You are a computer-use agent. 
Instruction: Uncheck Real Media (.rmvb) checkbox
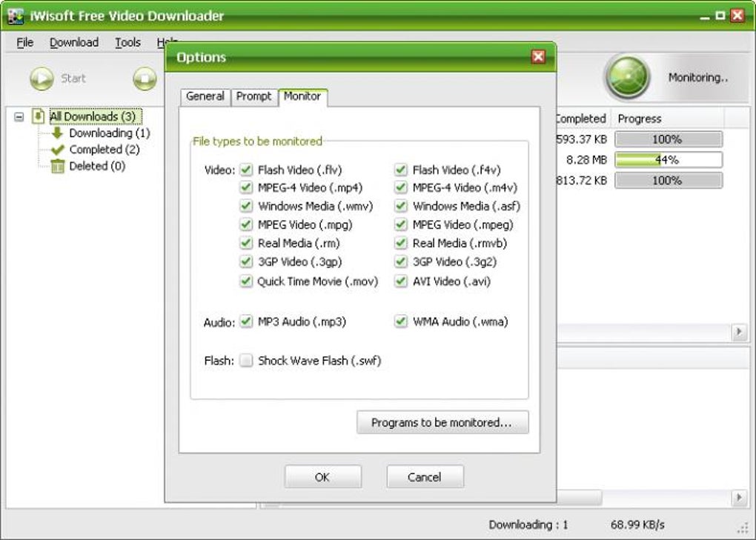click(401, 243)
